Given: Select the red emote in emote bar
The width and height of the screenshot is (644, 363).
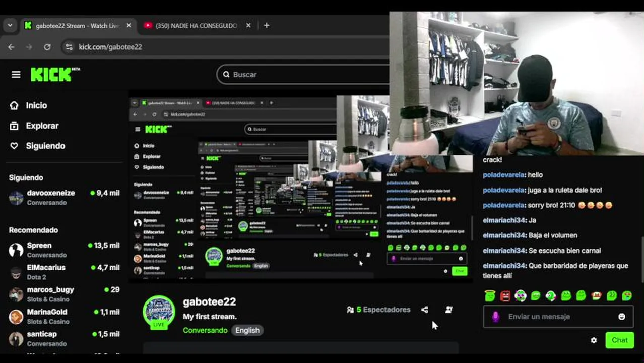Looking at the screenshot, I should (x=505, y=296).
